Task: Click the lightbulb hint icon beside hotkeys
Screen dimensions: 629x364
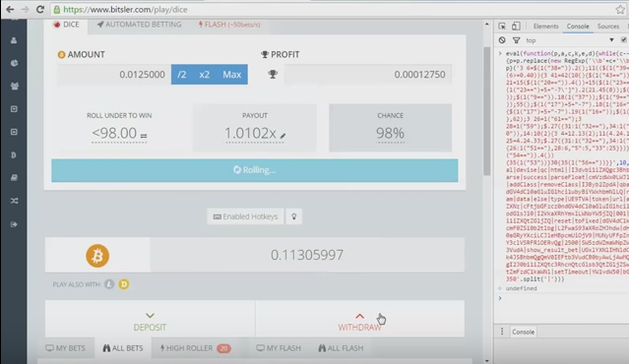Action: point(294,216)
